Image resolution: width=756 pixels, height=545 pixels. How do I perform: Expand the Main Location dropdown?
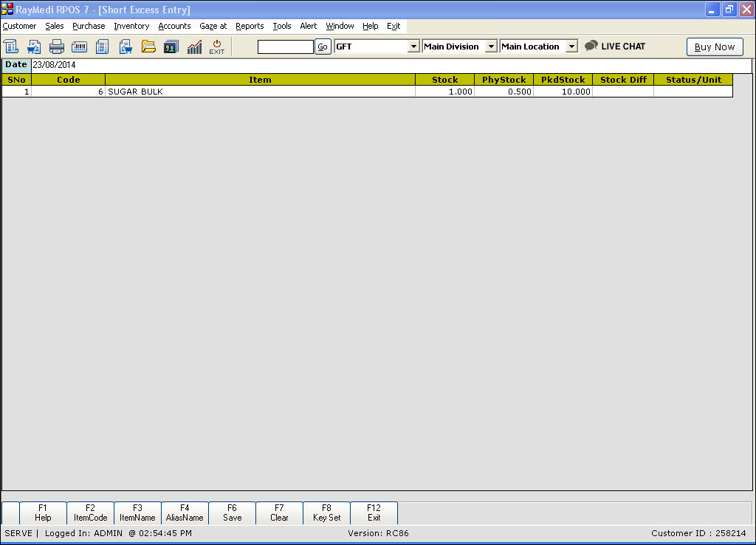(x=571, y=47)
